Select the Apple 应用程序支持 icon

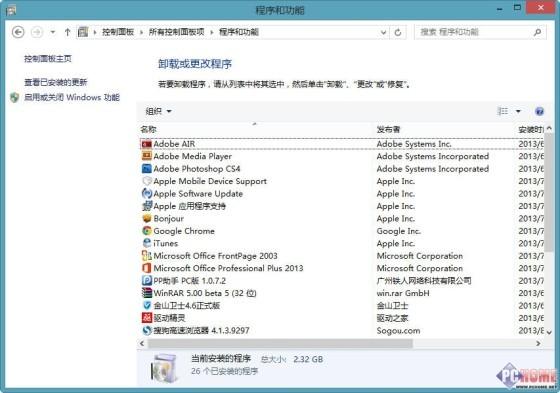[146, 206]
